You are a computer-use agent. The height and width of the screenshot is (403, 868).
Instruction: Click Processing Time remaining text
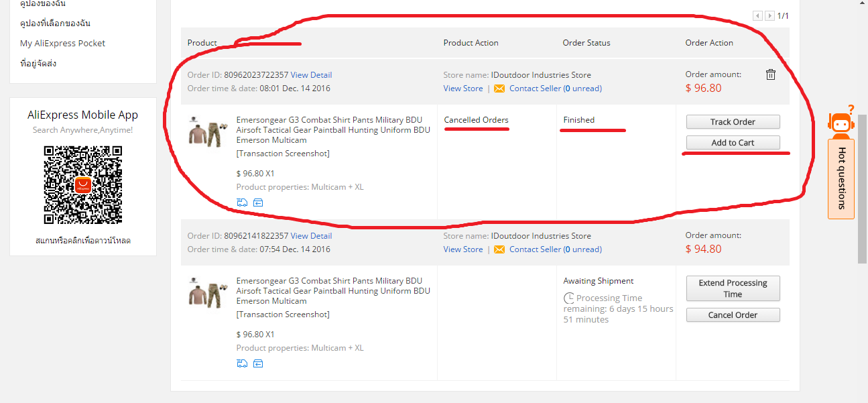[618, 309]
